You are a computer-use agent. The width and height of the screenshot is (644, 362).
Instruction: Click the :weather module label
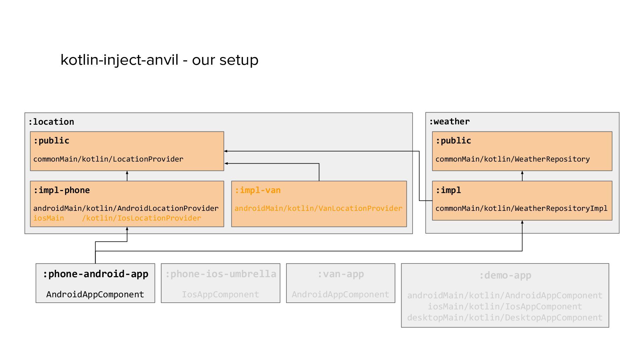449,121
